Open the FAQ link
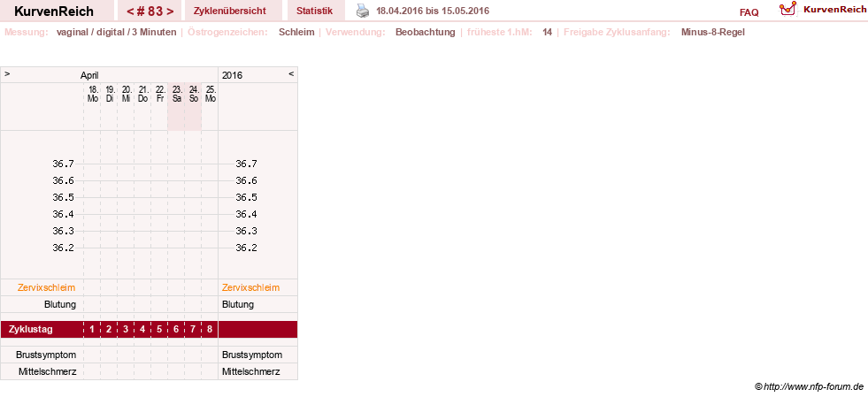This screenshot has width=868, height=397. coord(749,12)
